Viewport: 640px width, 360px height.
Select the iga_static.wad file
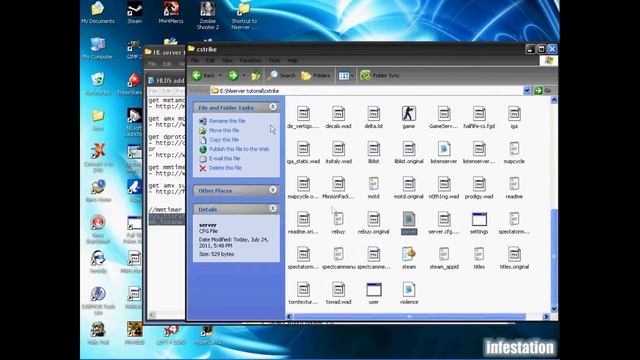(x=303, y=153)
